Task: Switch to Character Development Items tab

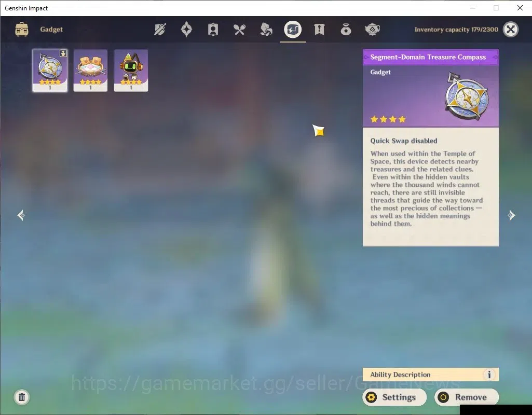Action: click(213, 30)
